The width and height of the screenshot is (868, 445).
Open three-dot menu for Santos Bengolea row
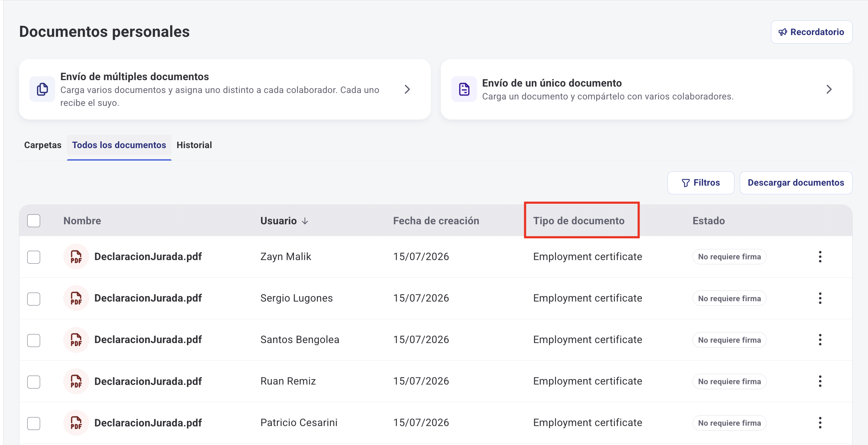pyautogui.click(x=820, y=340)
